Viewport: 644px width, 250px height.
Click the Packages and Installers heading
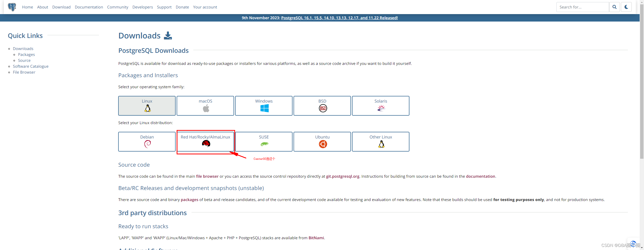point(148,75)
